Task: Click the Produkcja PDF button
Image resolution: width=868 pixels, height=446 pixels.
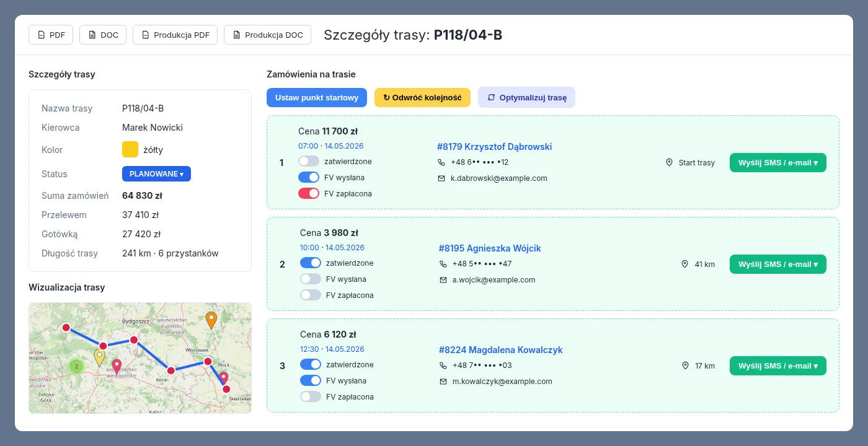Action: tap(175, 35)
